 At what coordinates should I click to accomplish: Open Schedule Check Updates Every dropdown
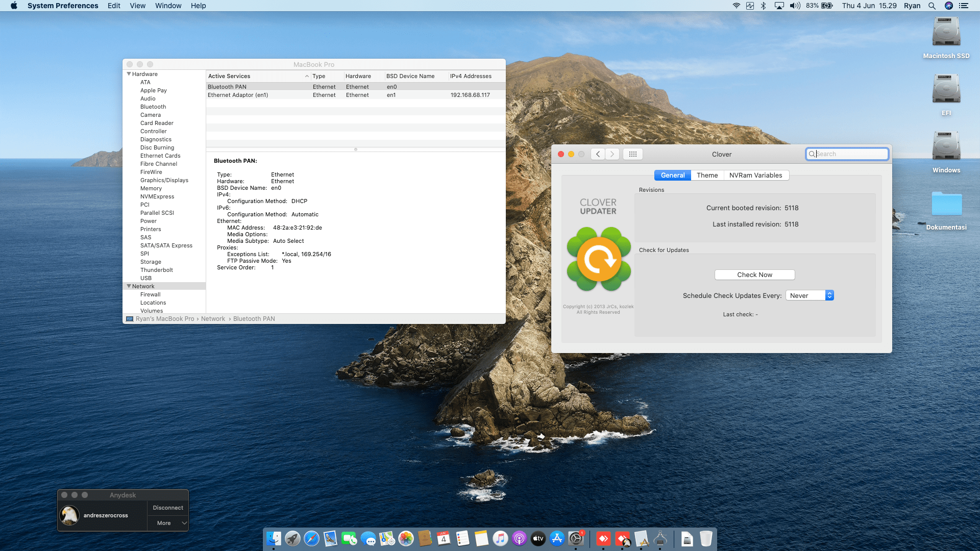click(810, 295)
